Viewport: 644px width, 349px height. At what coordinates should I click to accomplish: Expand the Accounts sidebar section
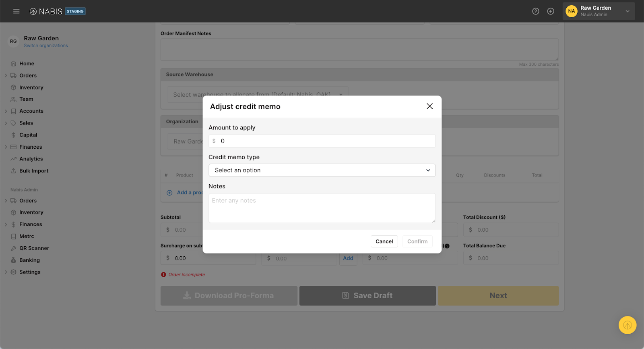[x=6, y=111]
